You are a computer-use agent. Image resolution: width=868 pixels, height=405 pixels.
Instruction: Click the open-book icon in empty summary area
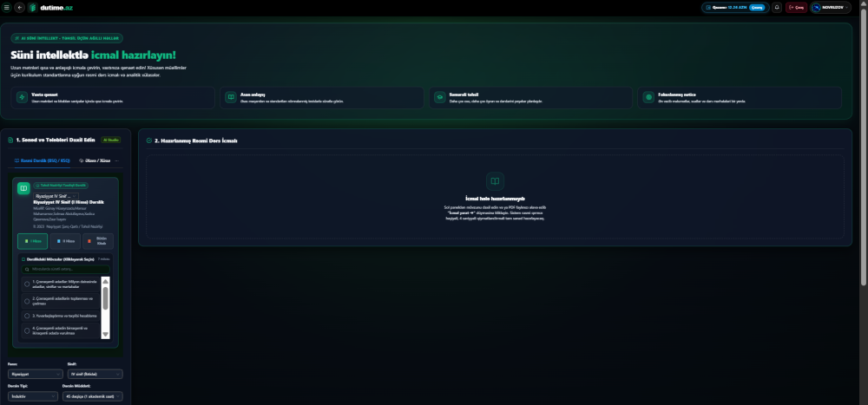pyautogui.click(x=495, y=181)
